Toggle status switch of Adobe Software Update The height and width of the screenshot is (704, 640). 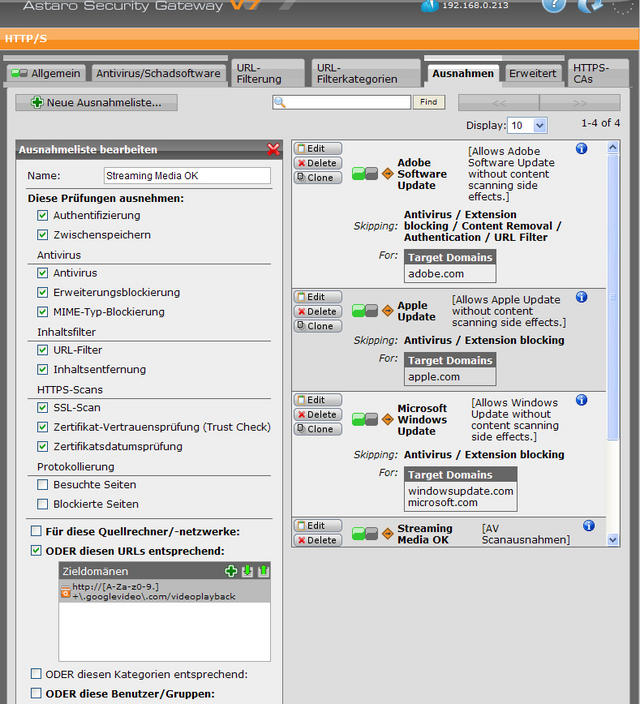365,174
